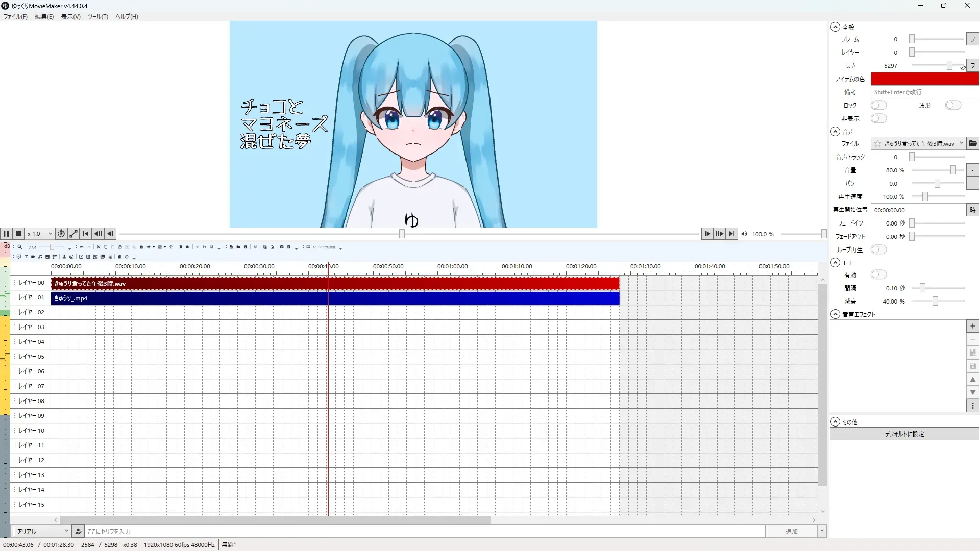
Task: Click the デフォルトに設定 button
Action: 904,434
